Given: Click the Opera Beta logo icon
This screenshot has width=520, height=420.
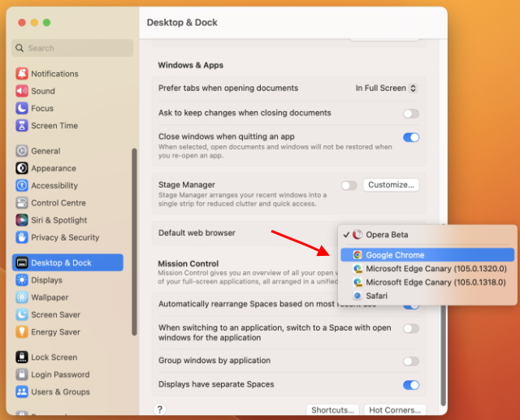Looking at the screenshot, I should (x=357, y=234).
